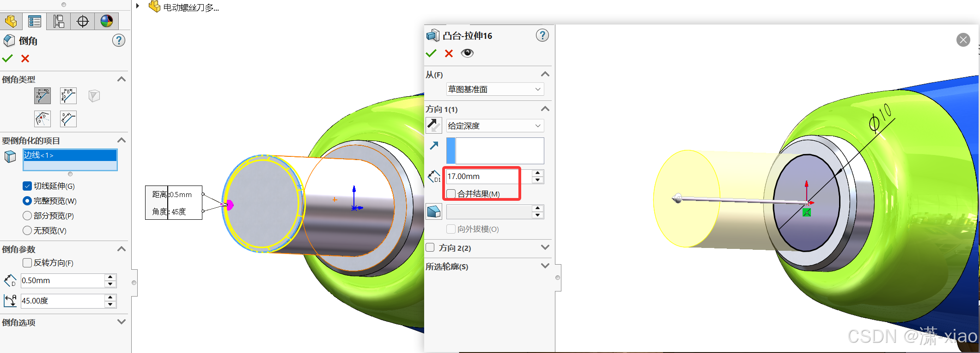Toggle the detailed preview eye icon

(467, 53)
